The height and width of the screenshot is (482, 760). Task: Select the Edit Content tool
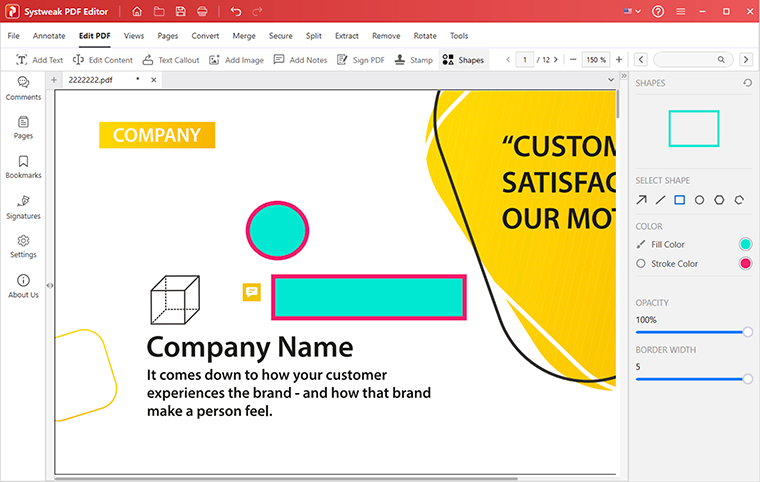102,60
